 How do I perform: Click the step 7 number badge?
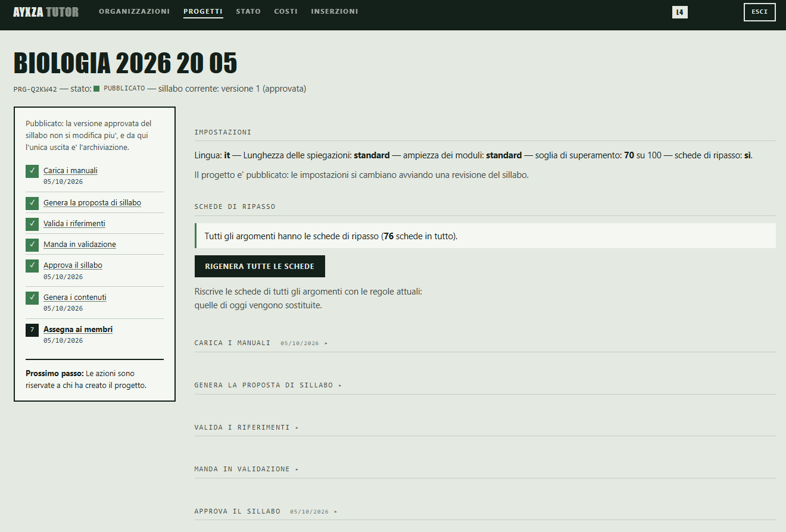pyautogui.click(x=32, y=330)
